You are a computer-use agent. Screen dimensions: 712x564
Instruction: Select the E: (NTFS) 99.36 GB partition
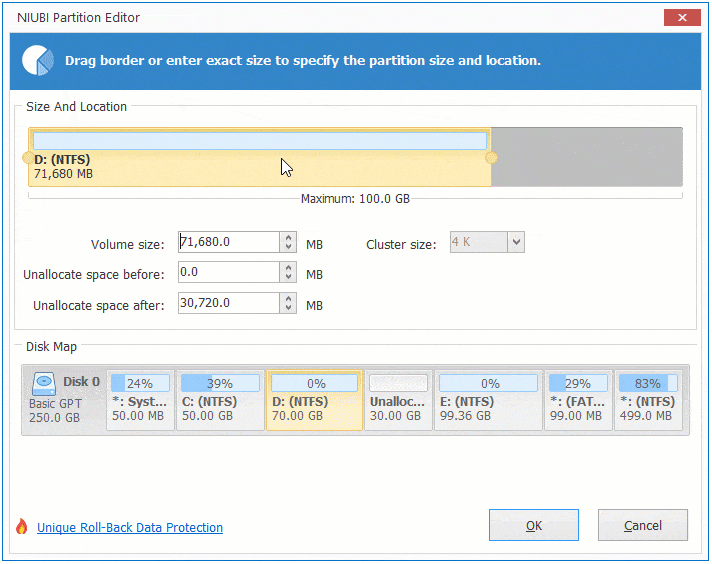(x=488, y=400)
